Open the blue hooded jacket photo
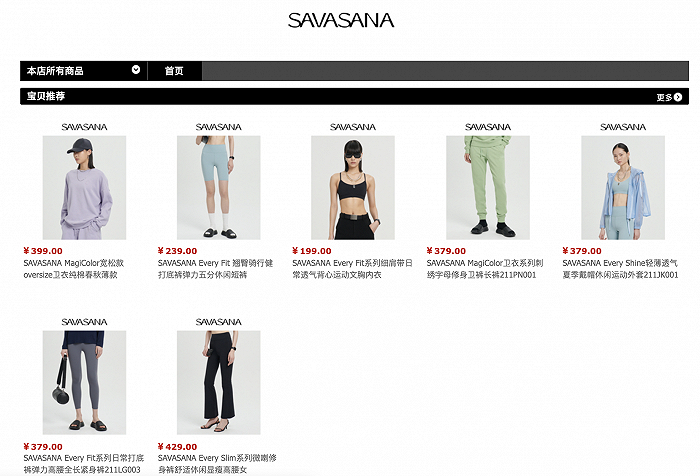 tap(623, 188)
